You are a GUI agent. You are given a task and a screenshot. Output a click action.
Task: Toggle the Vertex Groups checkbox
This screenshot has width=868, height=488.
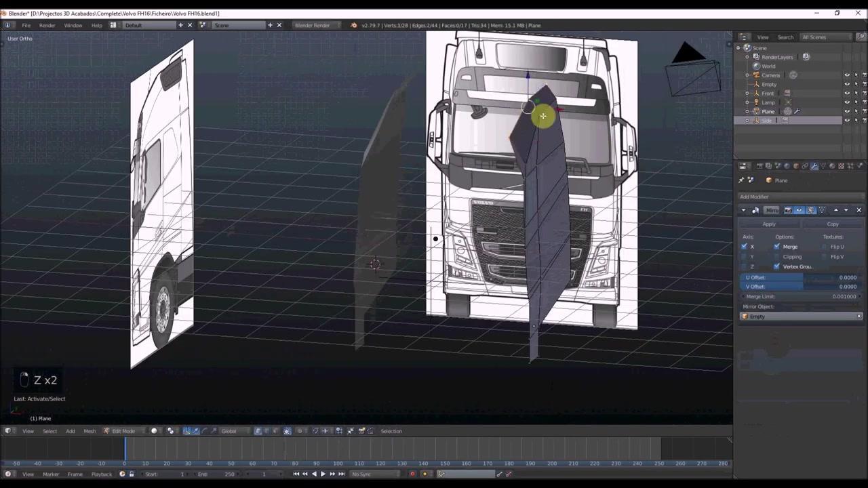point(776,266)
